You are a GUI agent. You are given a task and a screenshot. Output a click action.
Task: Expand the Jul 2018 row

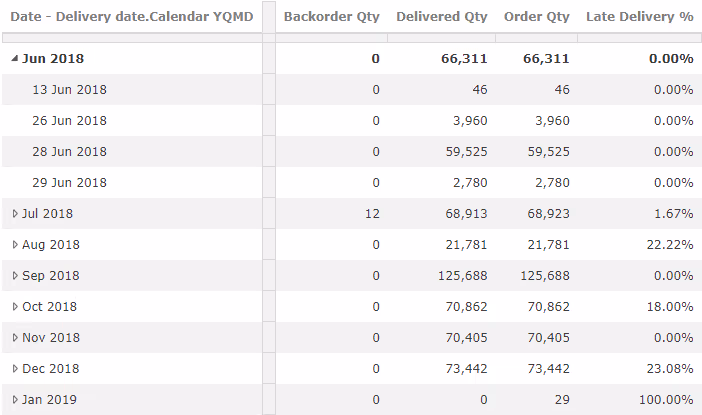[14, 213]
